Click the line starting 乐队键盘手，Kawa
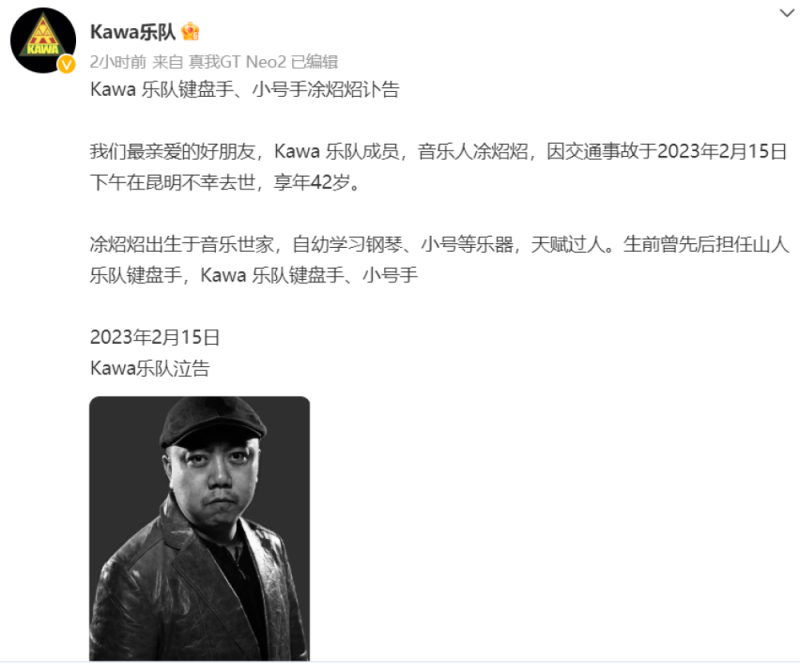 254,276
